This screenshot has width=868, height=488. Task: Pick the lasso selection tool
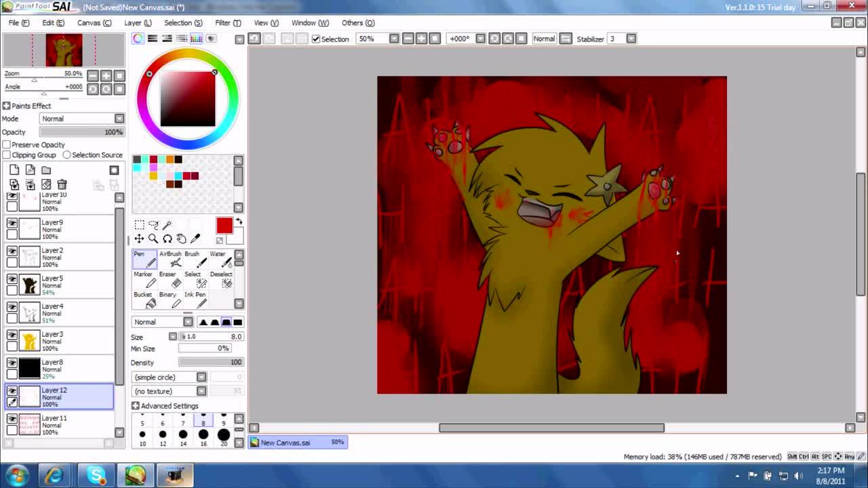tap(153, 224)
